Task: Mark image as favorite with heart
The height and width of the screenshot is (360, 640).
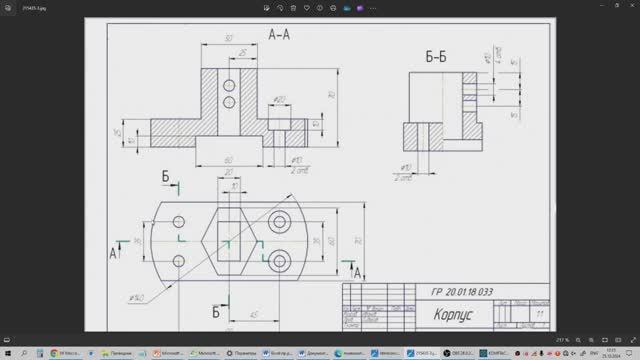Action: pos(307,8)
